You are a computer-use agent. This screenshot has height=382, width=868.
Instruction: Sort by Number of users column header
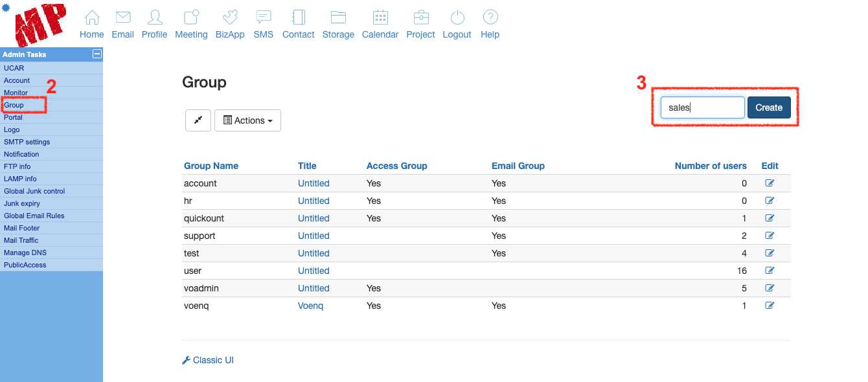pos(710,166)
